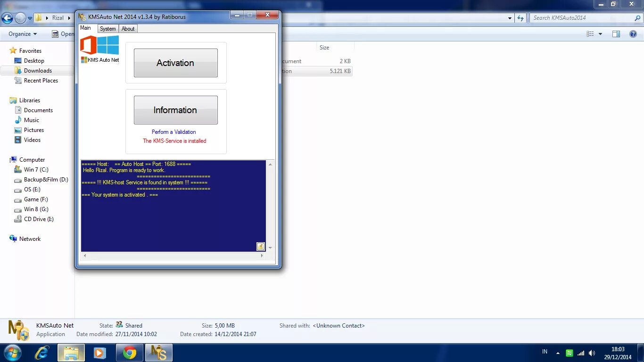This screenshot has height=362, width=644.
Task: Open the Documents library
Action: tap(38, 110)
